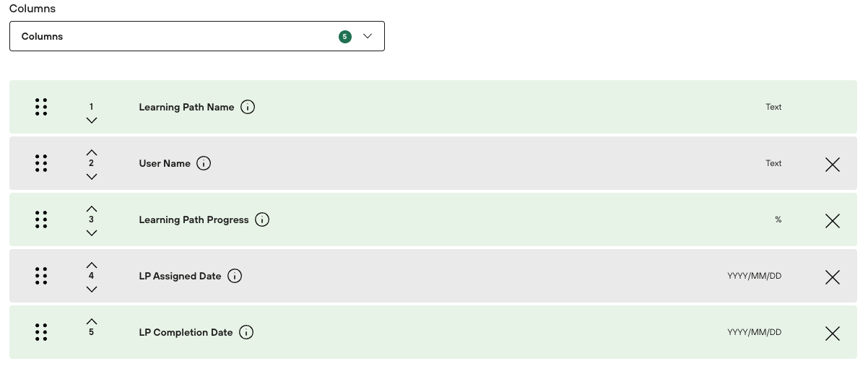Move LP Assigned Date column down
Screen dimensions: 868x374
91,290
